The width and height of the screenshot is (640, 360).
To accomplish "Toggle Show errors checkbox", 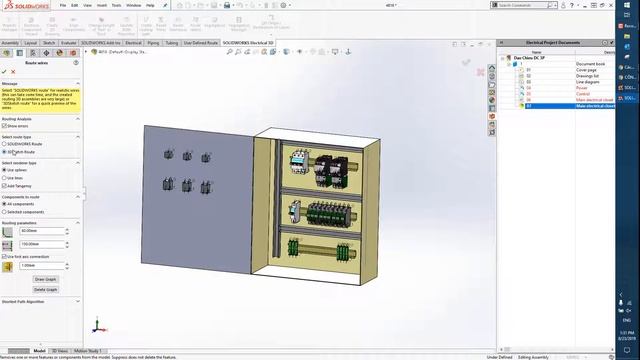I will pyautogui.click(x=4, y=126).
